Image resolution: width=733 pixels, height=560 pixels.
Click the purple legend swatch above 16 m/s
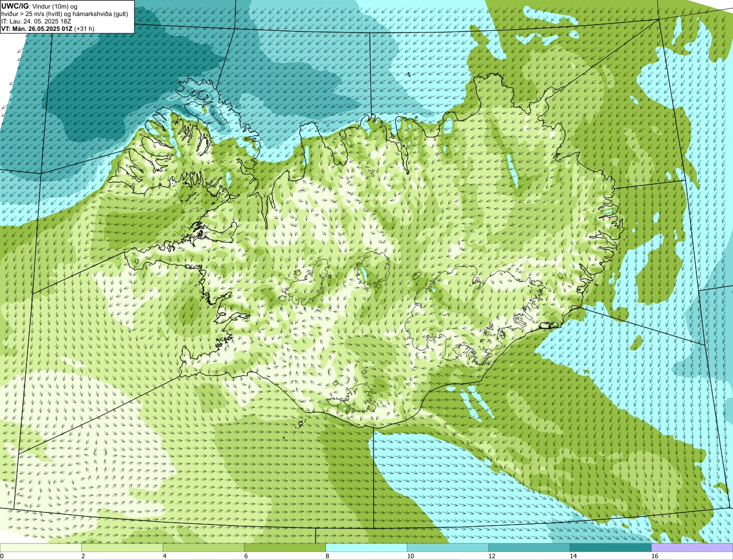[692, 547]
